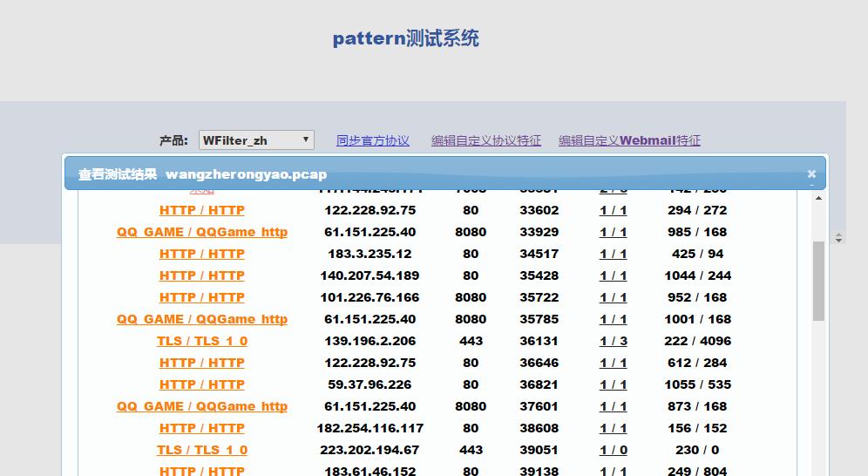Click the 1 / 0 packet count link

[x=614, y=450]
